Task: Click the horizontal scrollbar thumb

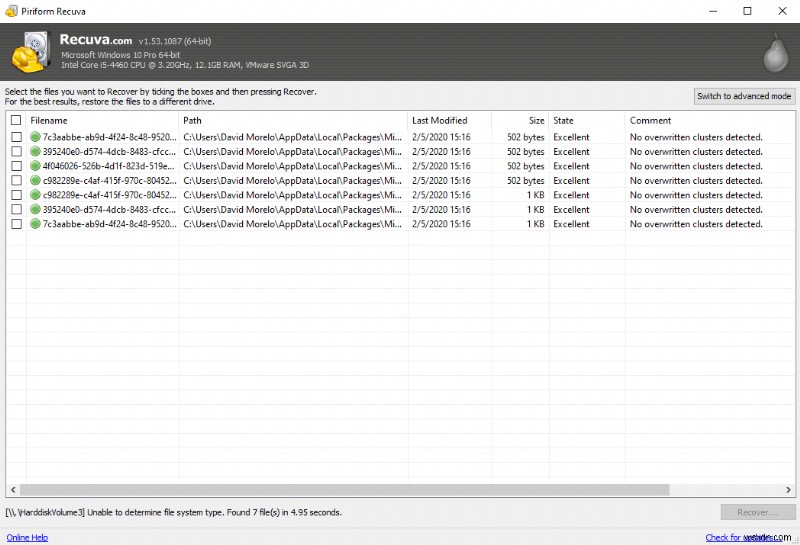Action: pos(344,490)
